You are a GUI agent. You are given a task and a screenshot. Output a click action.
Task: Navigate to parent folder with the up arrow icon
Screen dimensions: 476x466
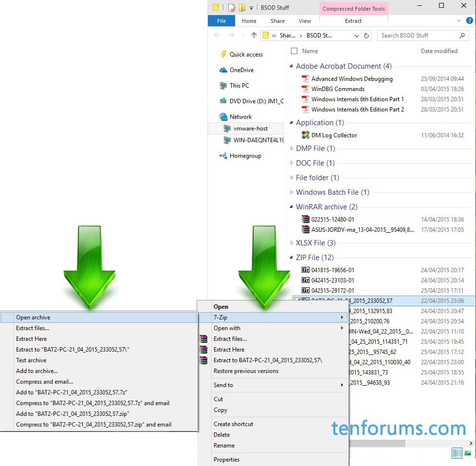pyautogui.click(x=254, y=35)
